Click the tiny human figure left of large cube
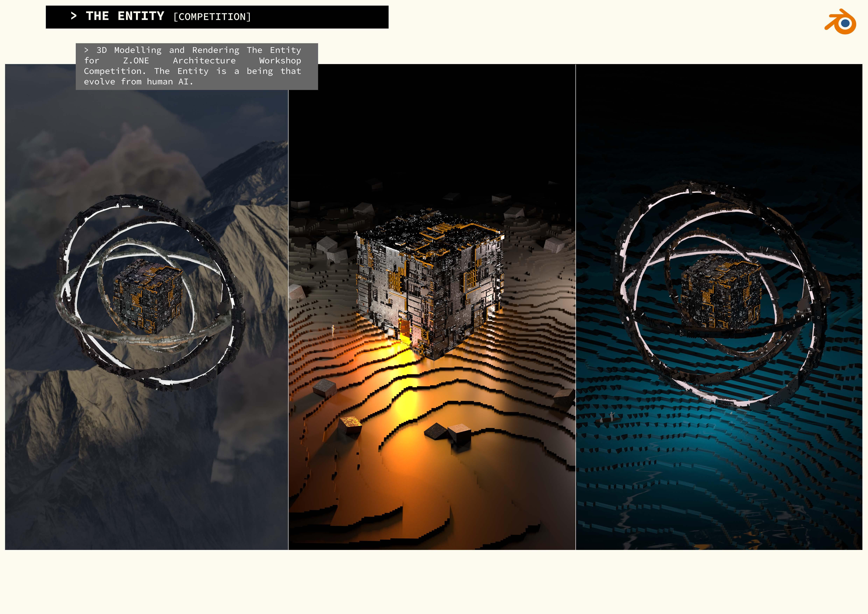This screenshot has height=614, width=868. [x=333, y=330]
